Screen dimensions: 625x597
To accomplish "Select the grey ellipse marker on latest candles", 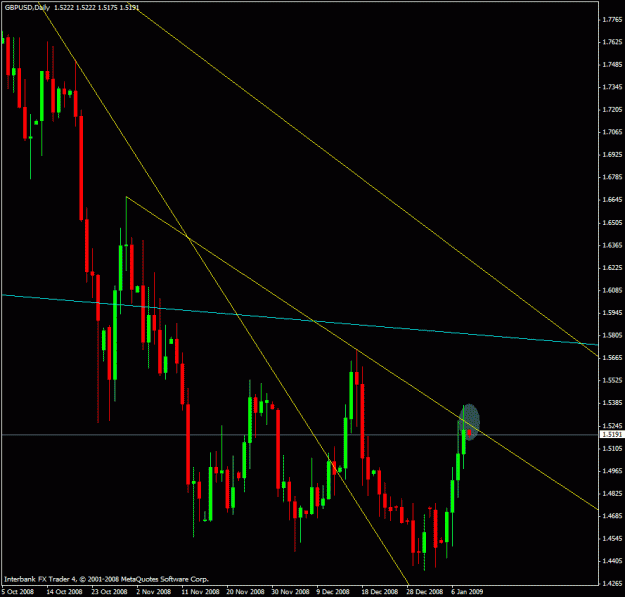I will tap(469, 422).
